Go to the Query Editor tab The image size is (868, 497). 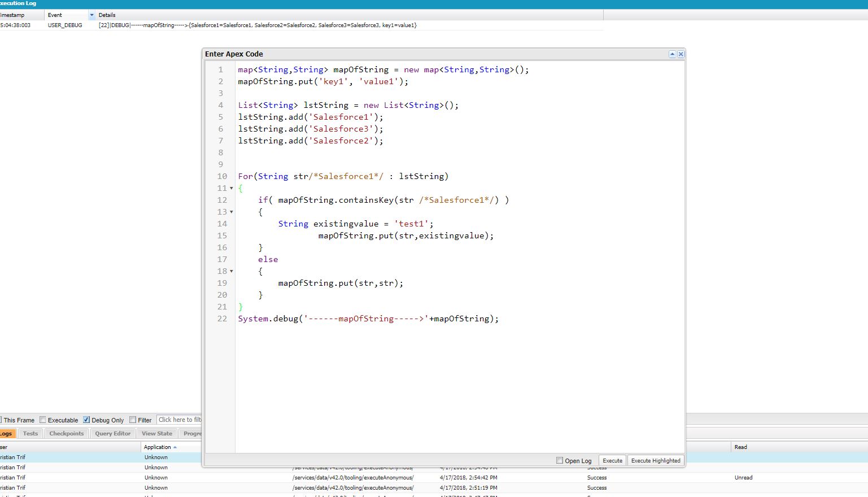coord(112,434)
